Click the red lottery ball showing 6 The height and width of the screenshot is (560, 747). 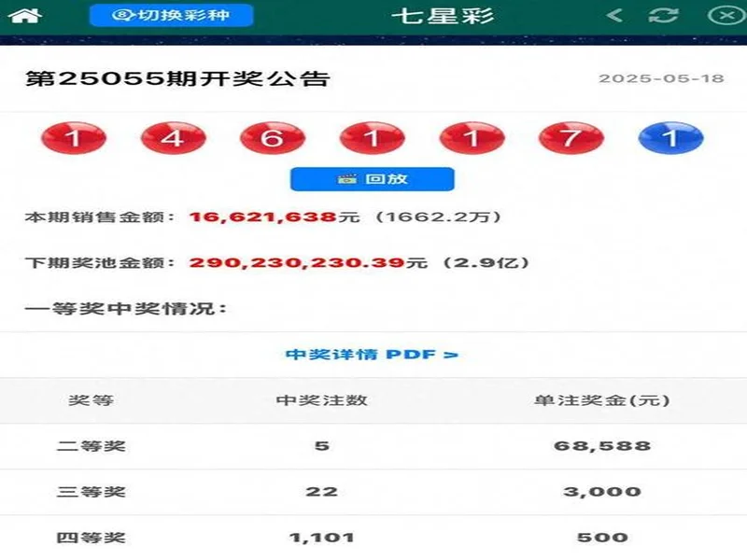coord(274,137)
